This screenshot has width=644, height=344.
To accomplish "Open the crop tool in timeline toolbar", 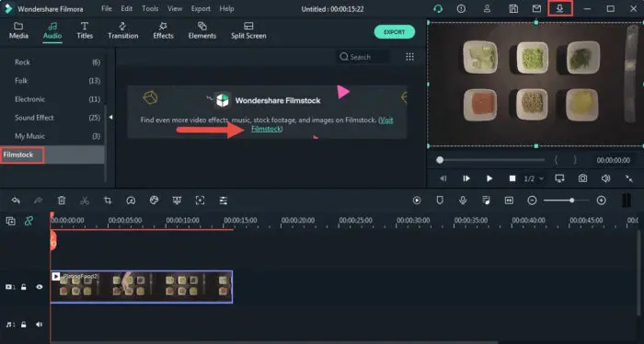I will (x=108, y=201).
